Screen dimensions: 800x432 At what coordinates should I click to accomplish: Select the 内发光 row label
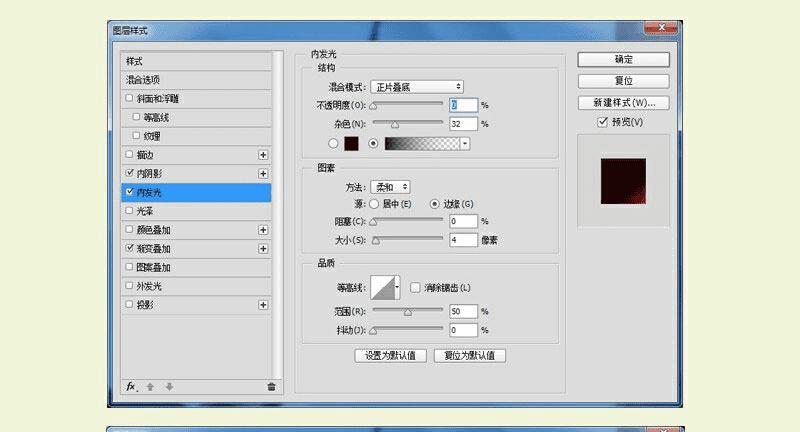pyautogui.click(x=149, y=192)
